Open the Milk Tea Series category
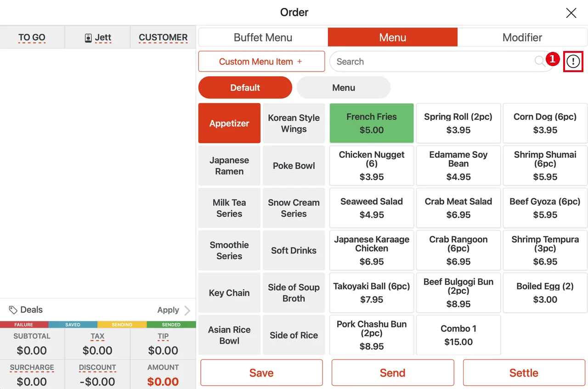Screen dimensions: 588x389 (229, 208)
